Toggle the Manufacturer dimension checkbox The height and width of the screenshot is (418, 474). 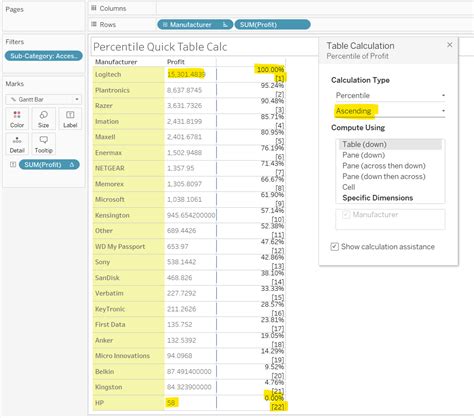(x=346, y=214)
